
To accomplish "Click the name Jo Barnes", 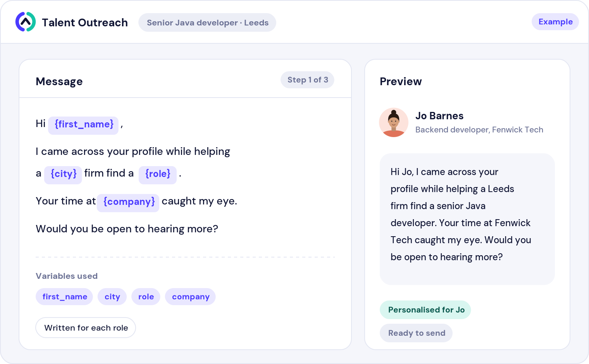I will (x=439, y=116).
